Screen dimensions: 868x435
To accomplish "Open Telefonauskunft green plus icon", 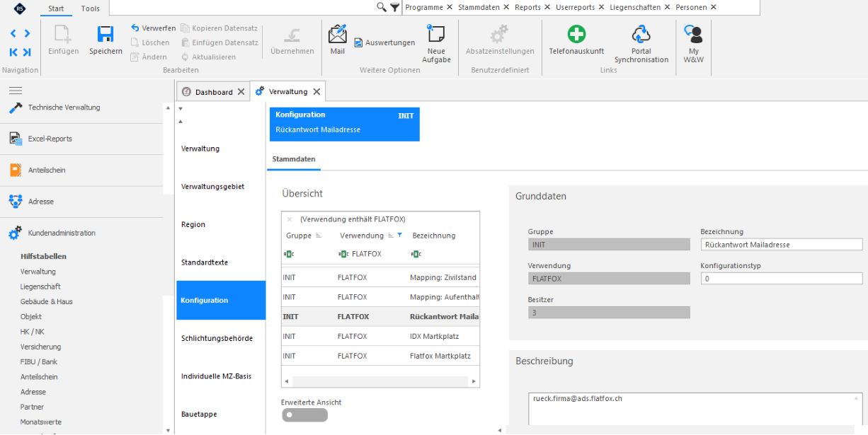I will coord(577,34).
